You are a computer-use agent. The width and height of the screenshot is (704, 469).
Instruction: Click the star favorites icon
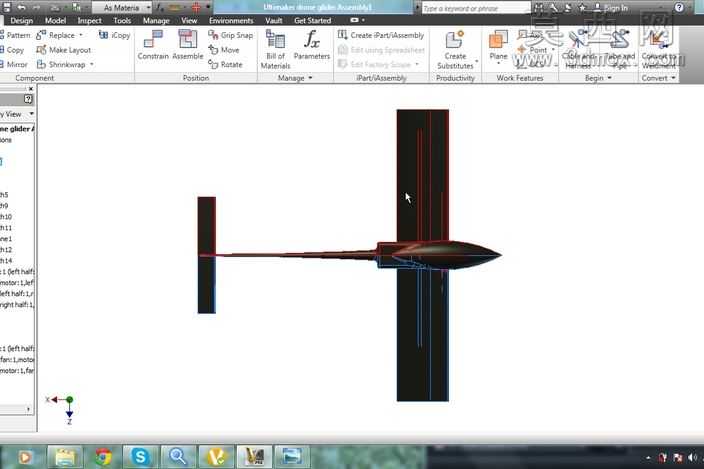click(582, 8)
